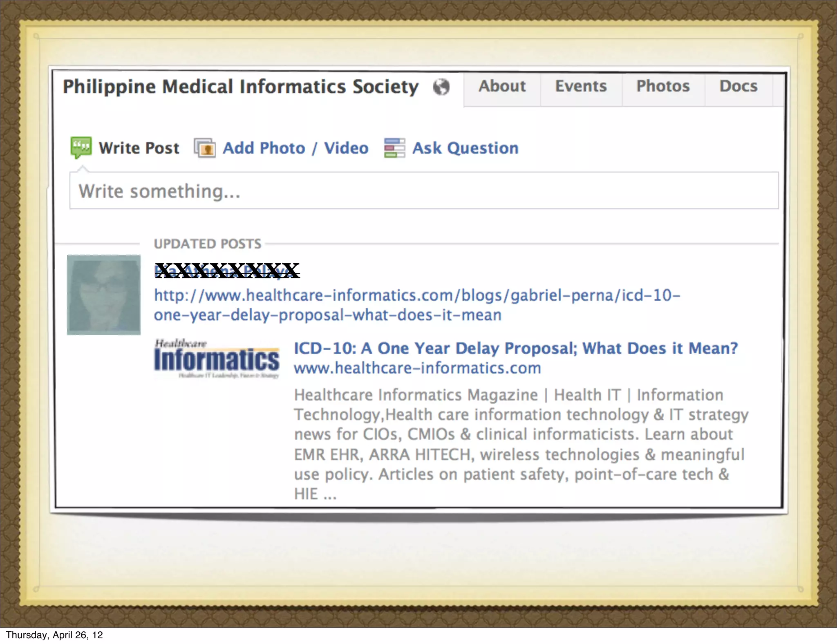Click the Video link text
Image resolution: width=837 pixels, height=644 pixels.
(x=346, y=148)
